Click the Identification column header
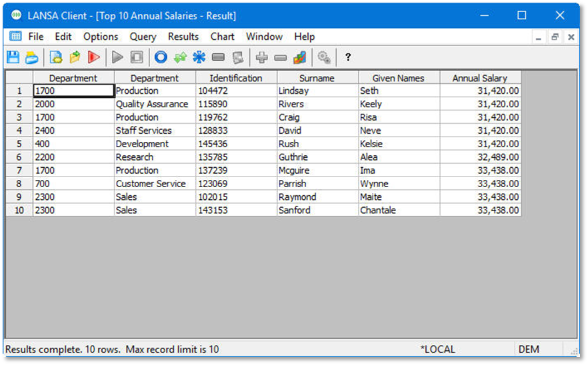Screen dimensions: 588x365 (236, 78)
